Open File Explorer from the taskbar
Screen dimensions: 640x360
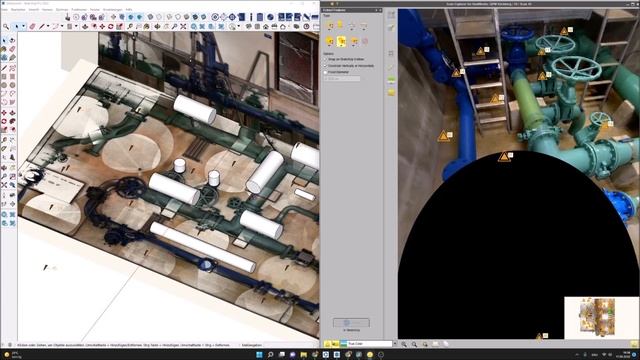click(x=303, y=355)
